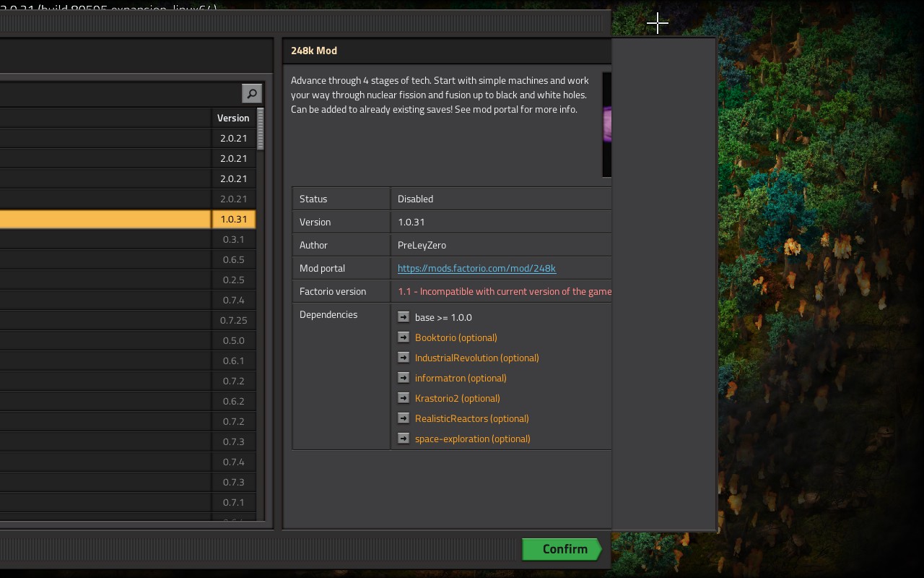Viewport: 924px width, 578px height.
Task: Click the space-exploration (optional) dependency text
Action: point(473,439)
